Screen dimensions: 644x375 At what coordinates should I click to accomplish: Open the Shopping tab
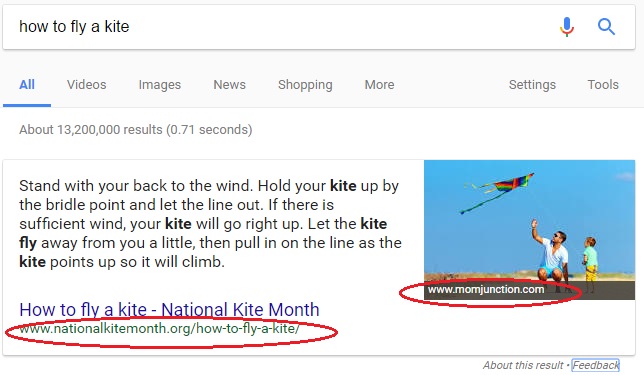tap(305, 85)
